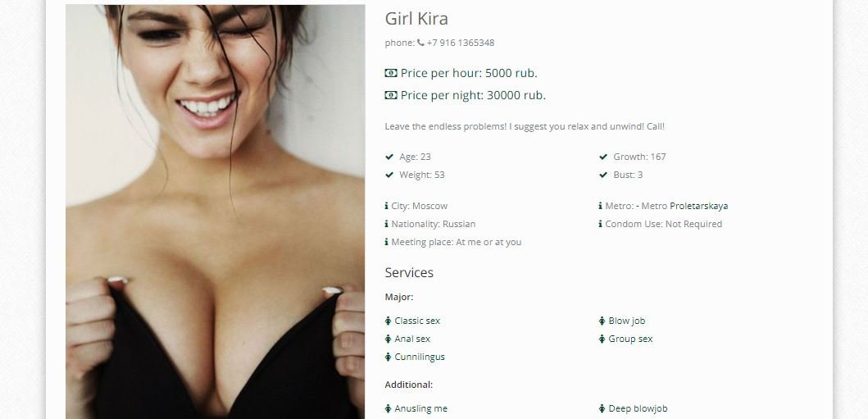This screenshot has height=419, width=868.
Task: Click the checkmark icon next to Weight
Action: pyautogui.click(x=389, y=175)
